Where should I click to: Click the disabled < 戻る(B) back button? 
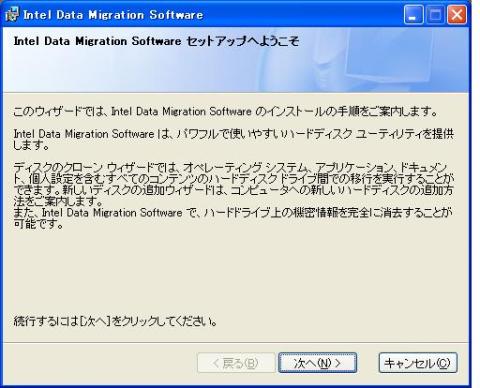point(236,363)
